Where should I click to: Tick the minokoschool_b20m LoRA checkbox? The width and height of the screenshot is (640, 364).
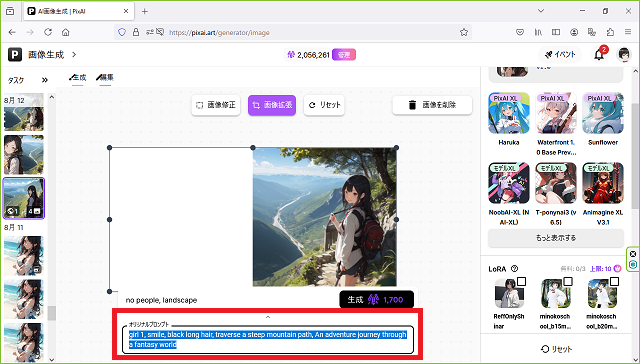point(614,282)
